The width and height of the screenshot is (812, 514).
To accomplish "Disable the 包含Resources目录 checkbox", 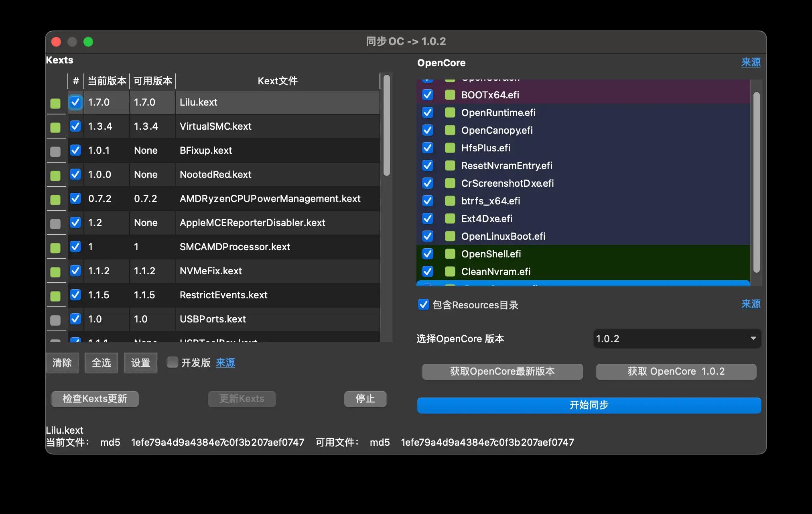I will click(424, 305).
